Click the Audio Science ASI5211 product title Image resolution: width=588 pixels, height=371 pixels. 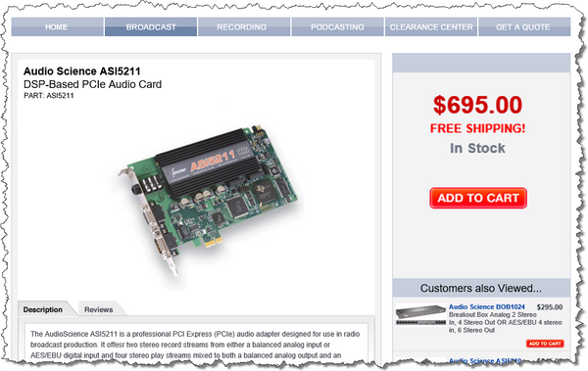[82, 71]
